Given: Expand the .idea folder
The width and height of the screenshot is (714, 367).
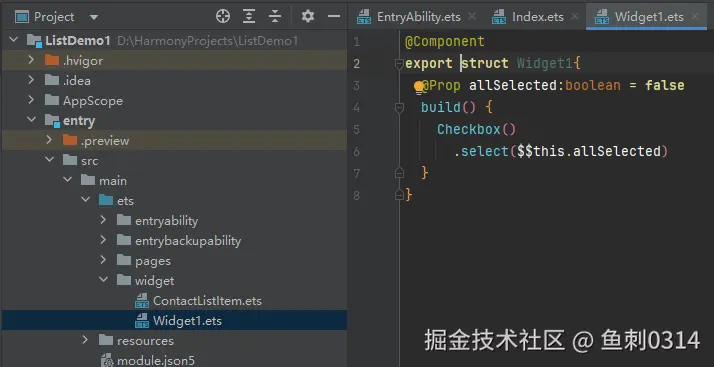Looking at the screenshot, I should pos(31,80).
